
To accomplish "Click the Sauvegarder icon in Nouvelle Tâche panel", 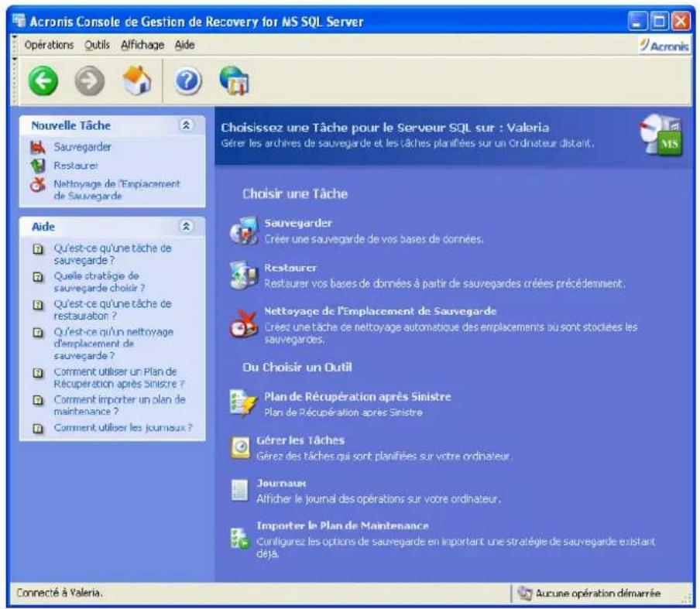I will point(38,147).
